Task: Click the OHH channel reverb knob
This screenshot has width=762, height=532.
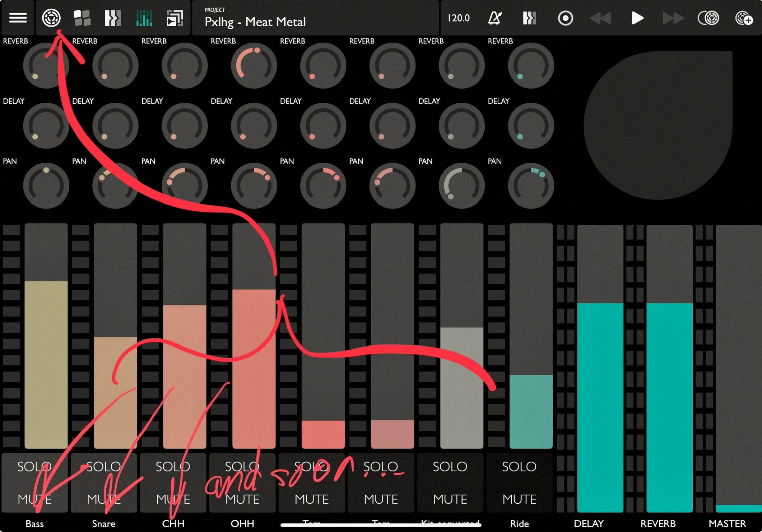Action: pos(254,65)
